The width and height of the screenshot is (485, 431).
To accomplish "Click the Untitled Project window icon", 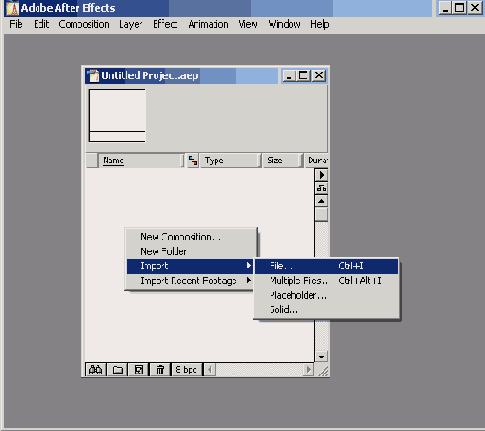I will pyautogui.click(x=93, y=76).
